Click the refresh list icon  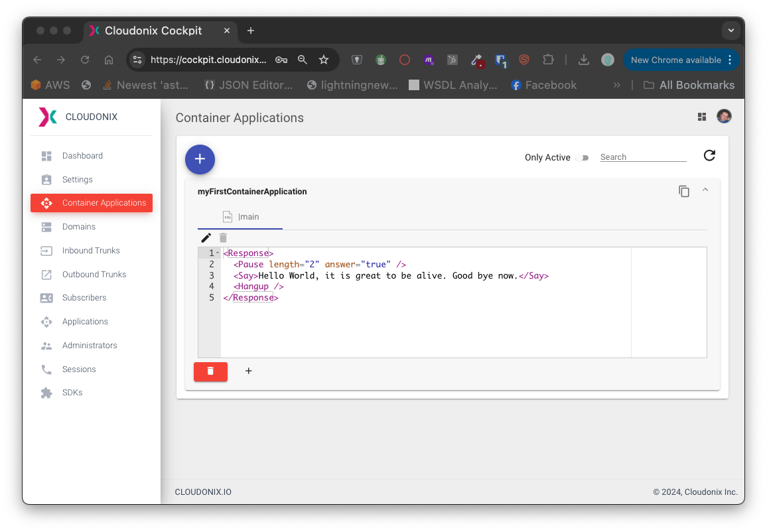pyautogui.click(x=709, y=156)
